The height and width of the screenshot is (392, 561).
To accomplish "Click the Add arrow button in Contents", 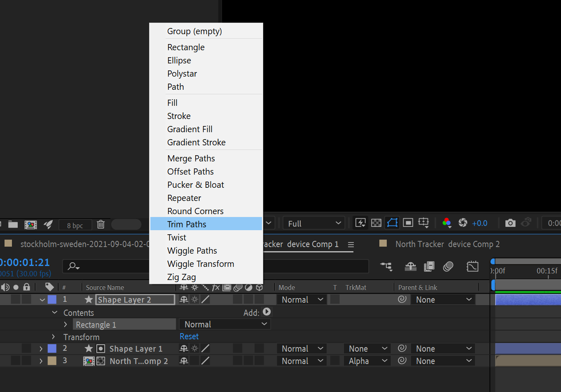I will (x=267, y=312).
